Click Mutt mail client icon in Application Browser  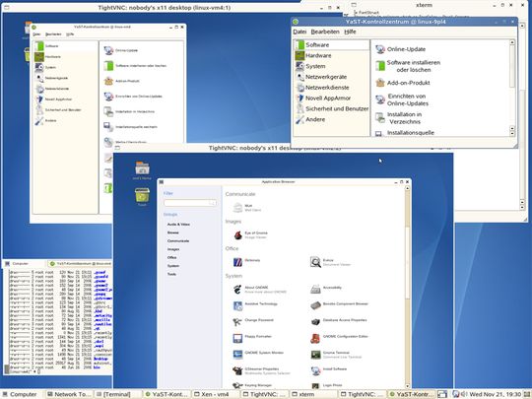(237, 207)
